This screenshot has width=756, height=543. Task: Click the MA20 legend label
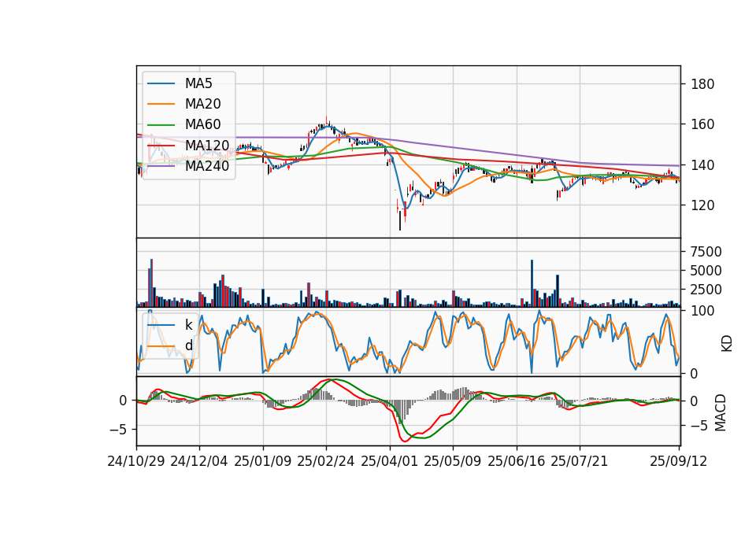(202, 104)
